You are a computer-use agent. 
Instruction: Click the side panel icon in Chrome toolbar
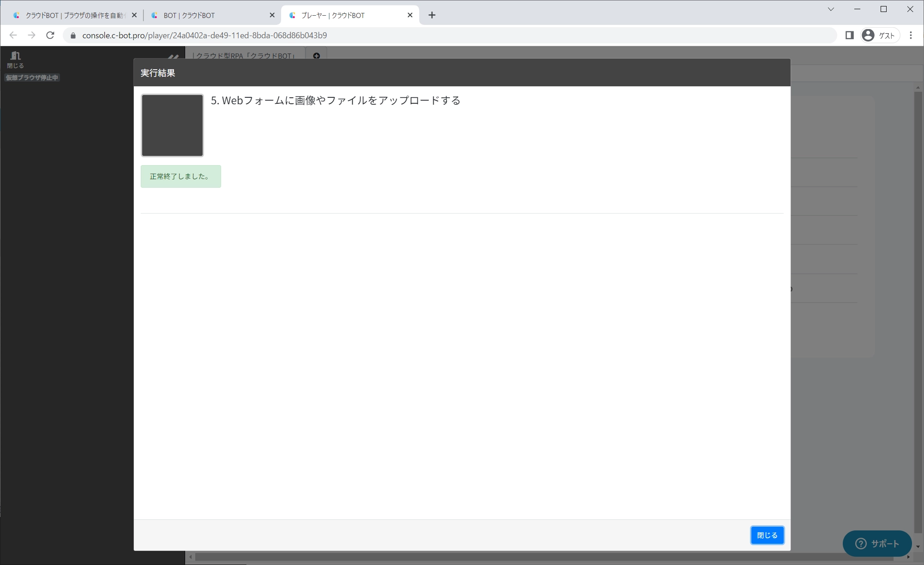(849, 36)
